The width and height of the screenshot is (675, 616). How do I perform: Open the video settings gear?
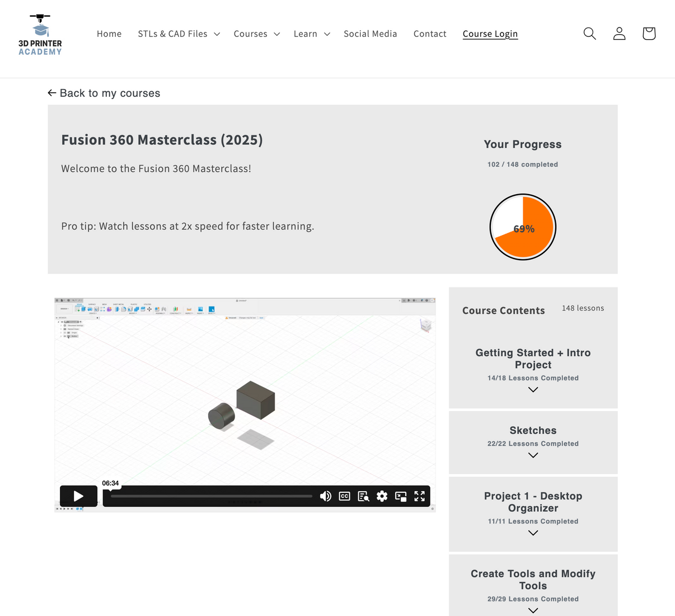(382, 496)
